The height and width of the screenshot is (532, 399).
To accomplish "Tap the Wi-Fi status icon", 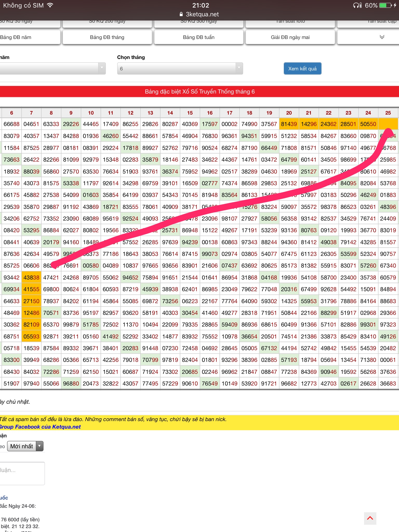I will (x=50, y=5).
